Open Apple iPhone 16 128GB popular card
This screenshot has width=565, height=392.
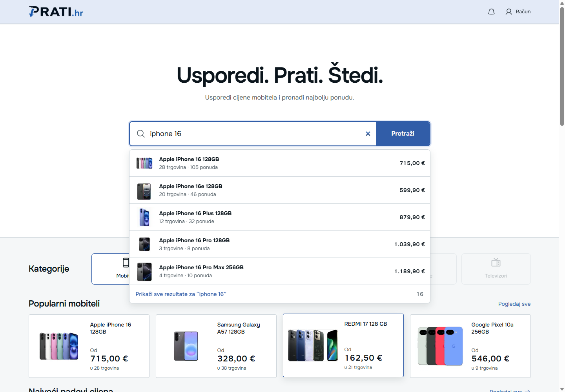tap(89, 346)
